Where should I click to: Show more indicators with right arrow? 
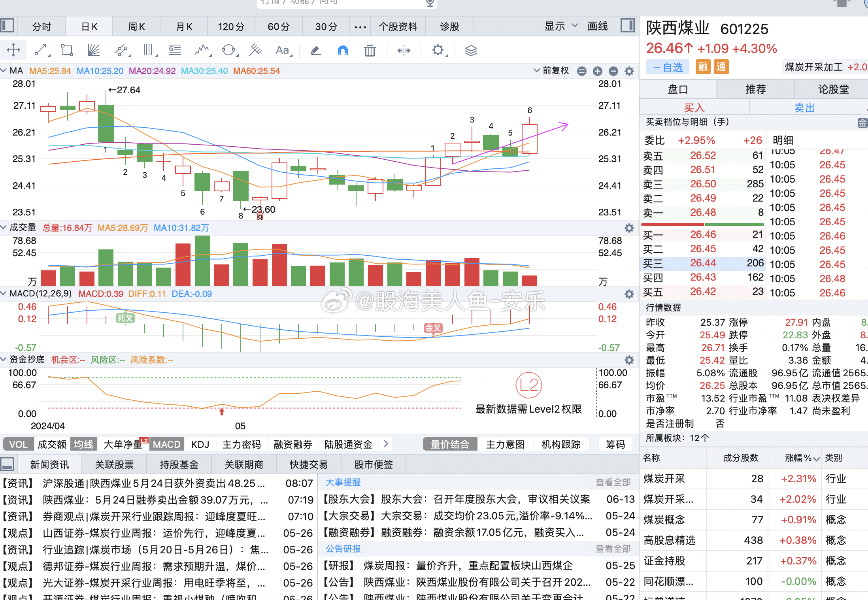(386, 444)
